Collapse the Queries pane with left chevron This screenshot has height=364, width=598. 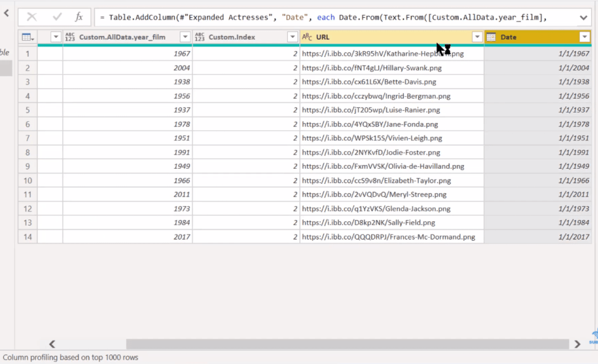pos(6,13)
